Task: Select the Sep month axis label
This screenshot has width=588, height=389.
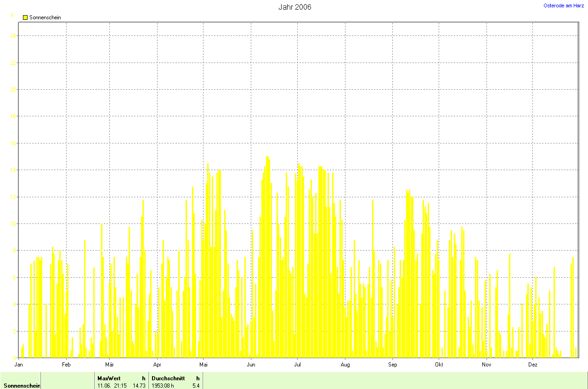Action: point(393,365)
